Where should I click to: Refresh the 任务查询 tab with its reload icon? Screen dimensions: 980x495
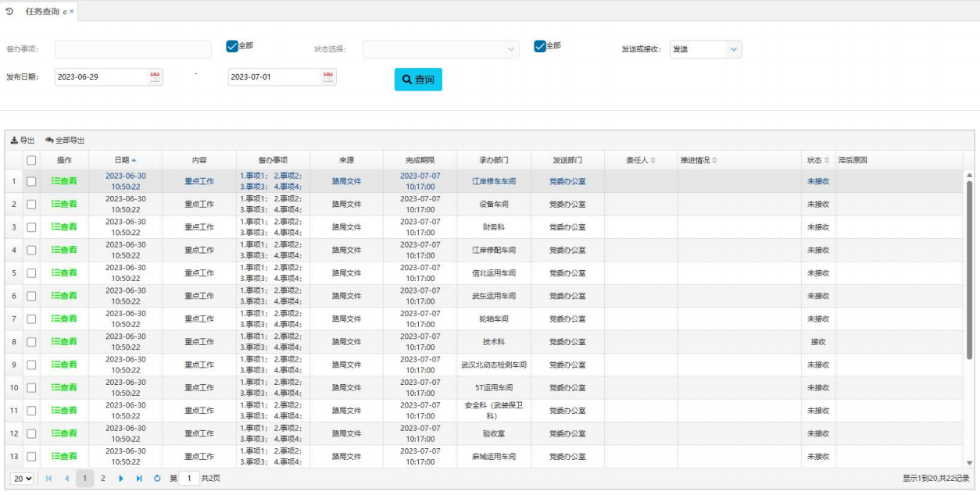tap(65, 12)
